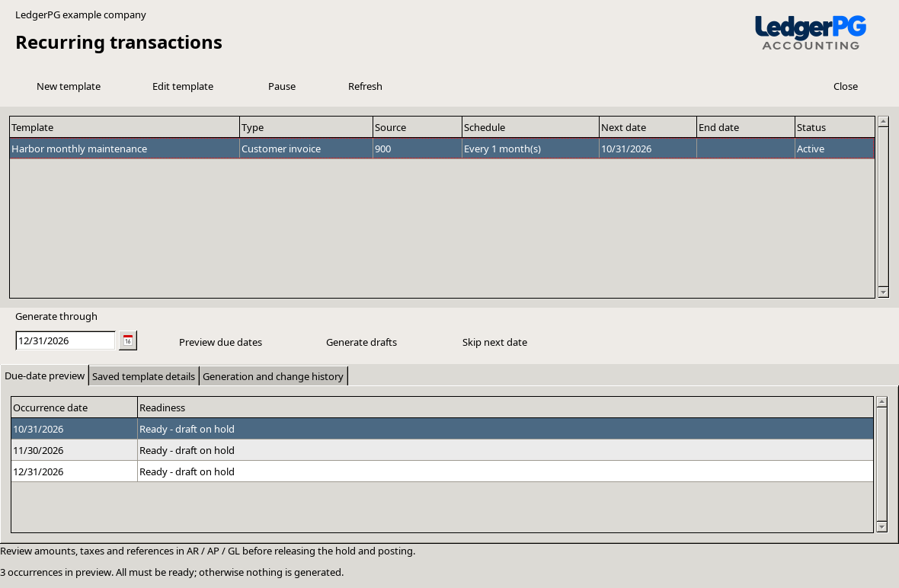Pause the selected recurring template
899x588 pixels.
(x=282, y=87)
